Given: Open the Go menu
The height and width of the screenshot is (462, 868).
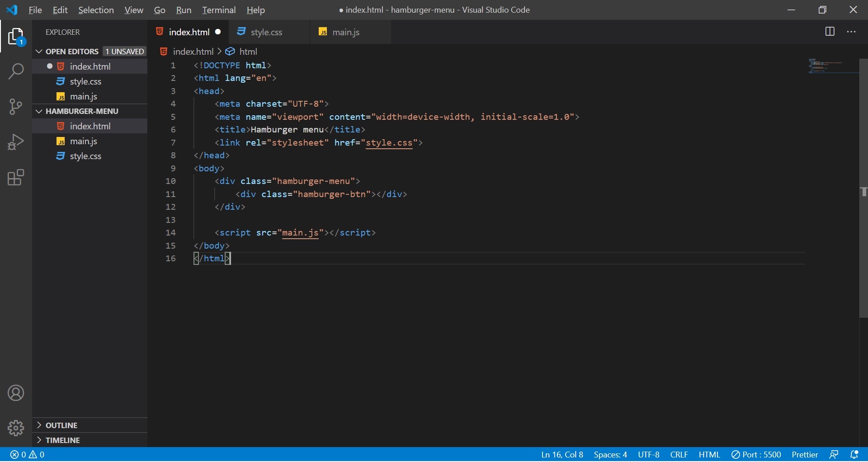Looking at the screenshot, I should 160,10.
